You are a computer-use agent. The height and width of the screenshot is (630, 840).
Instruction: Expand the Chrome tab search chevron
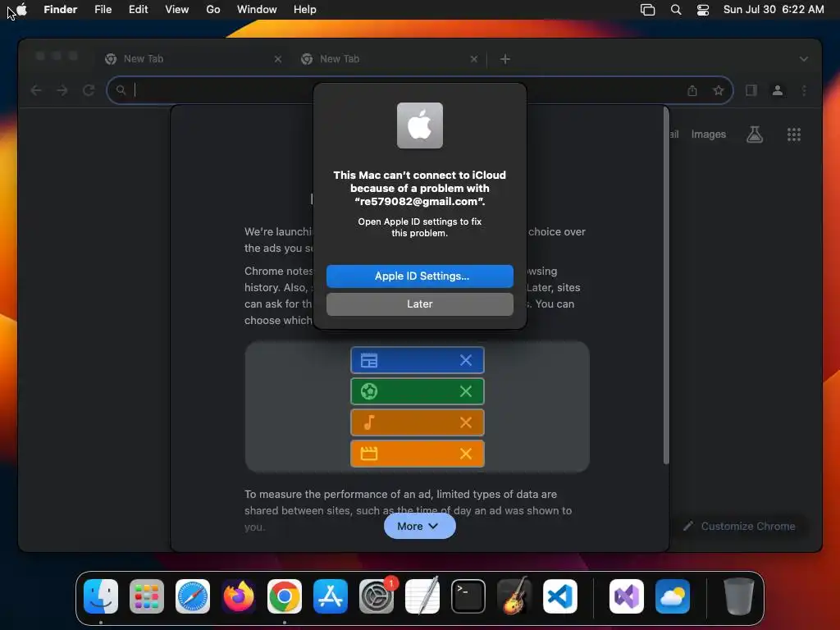804,59
